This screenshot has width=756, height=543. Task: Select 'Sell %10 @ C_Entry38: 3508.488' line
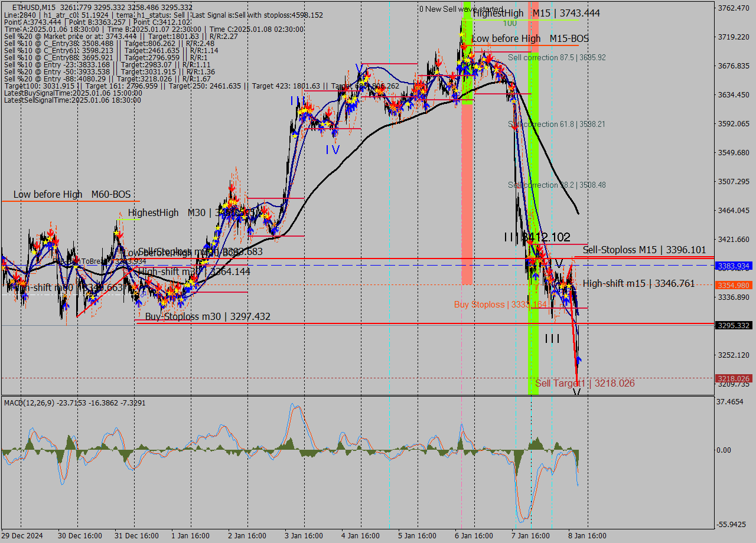109,44
